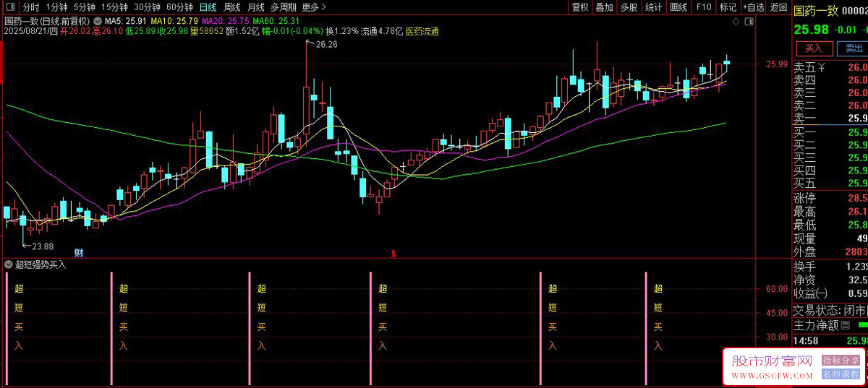Click the MA20: 25.75 label
868x388 pixels.
tap(225, 22)
